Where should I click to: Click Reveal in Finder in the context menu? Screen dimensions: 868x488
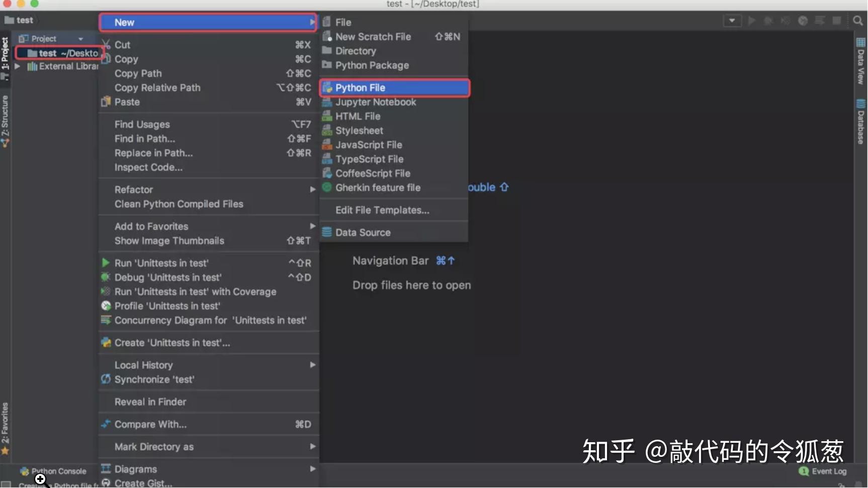coord(151,401)
